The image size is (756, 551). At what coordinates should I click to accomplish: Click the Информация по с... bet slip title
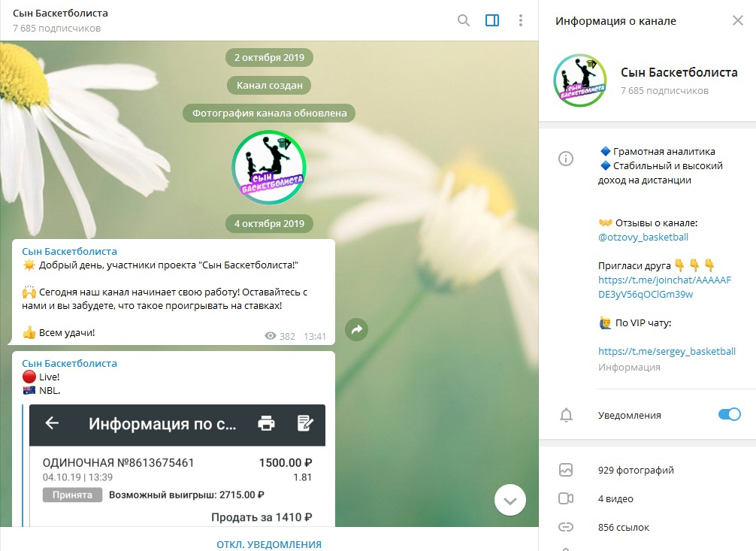162,424
